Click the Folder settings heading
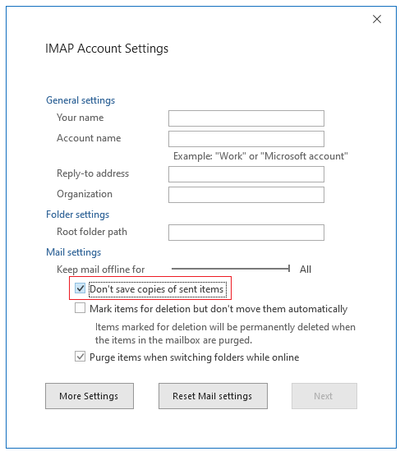Screen dimensions: 400x452 coord(78,214)
